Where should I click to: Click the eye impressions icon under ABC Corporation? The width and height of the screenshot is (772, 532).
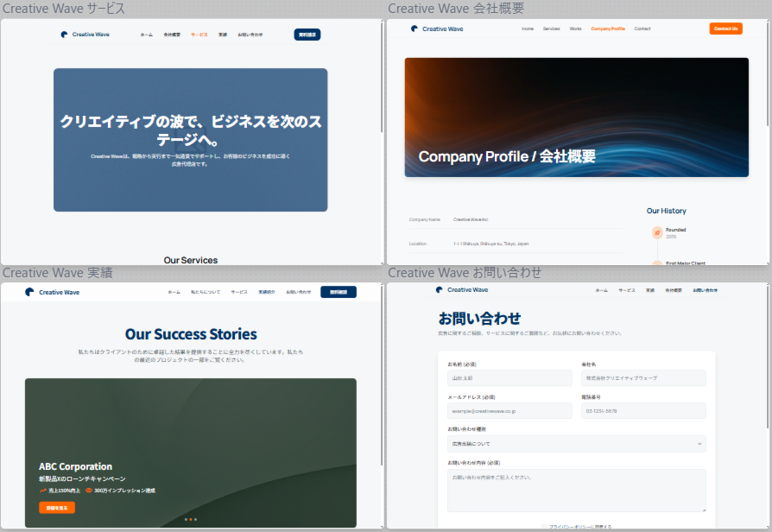pos(89,491)
